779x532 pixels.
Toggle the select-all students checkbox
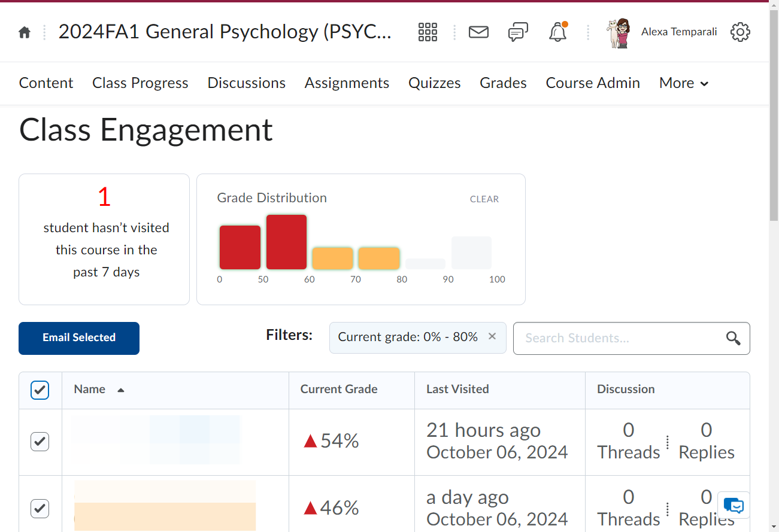40,390
